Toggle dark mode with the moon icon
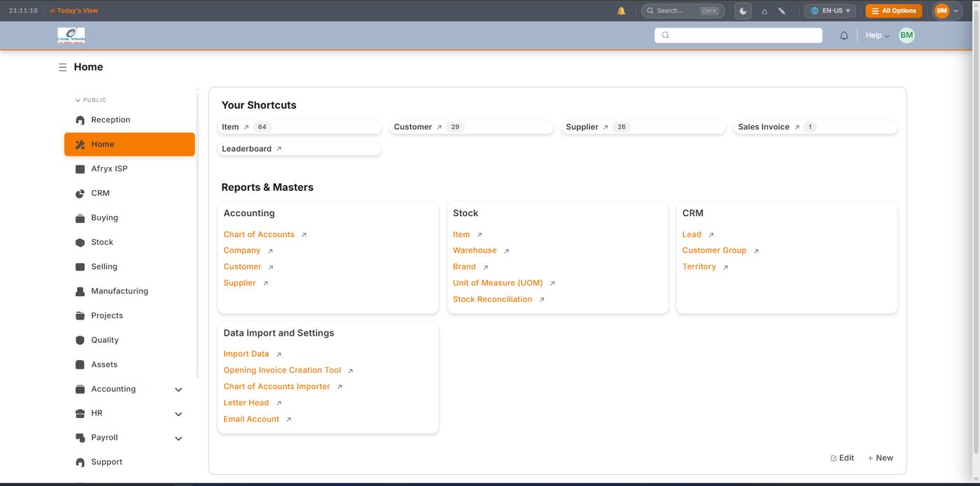 coord(743,10)
